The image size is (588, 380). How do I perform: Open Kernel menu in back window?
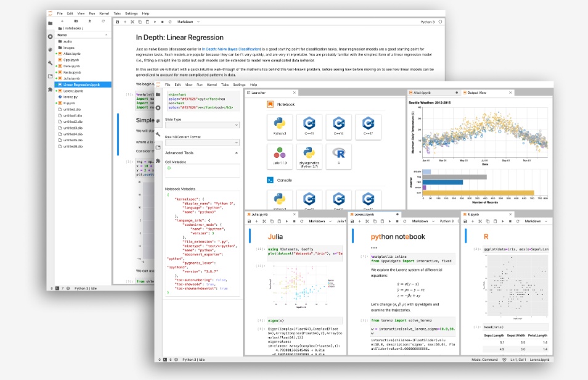(104, 14)
